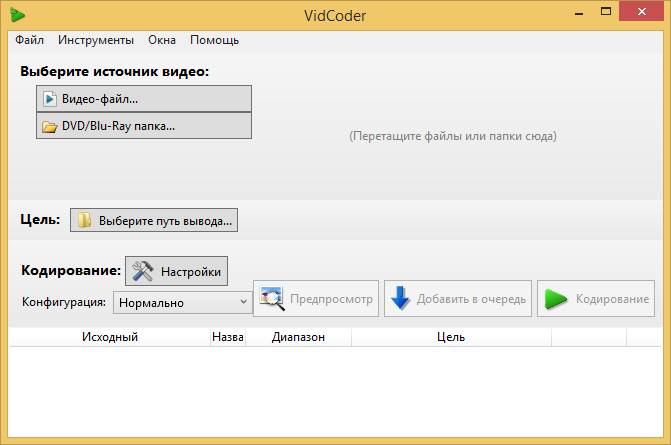Click the Назва column header
This screenshot has width=671, height=445.
click(x=228, y=337)
